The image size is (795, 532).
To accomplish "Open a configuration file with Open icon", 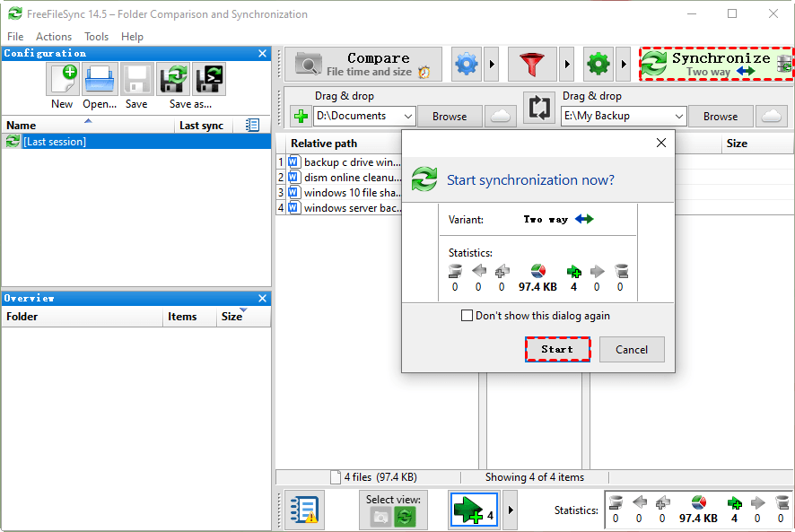I will coord(100,80).
